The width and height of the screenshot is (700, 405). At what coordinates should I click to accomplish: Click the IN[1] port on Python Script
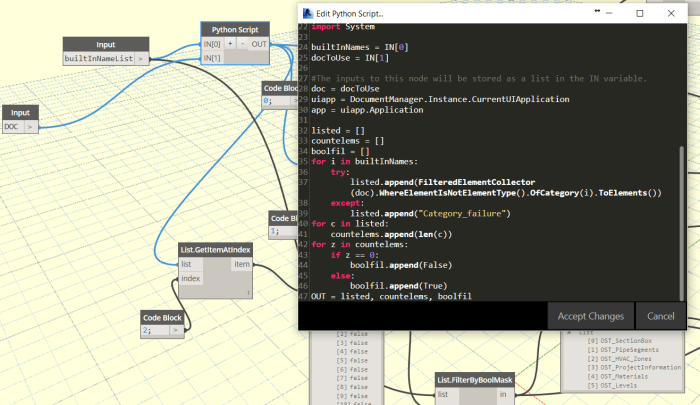[x=212, y=58]
